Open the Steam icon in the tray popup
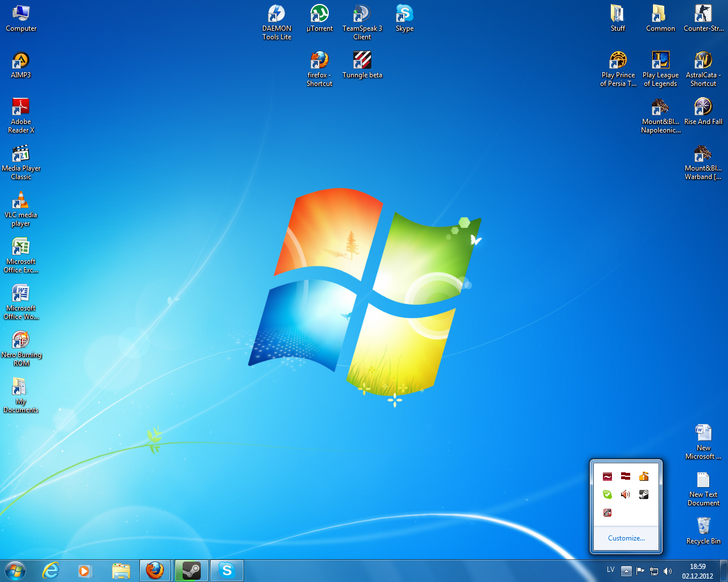 pyautogui.click(x=644, y=494)
